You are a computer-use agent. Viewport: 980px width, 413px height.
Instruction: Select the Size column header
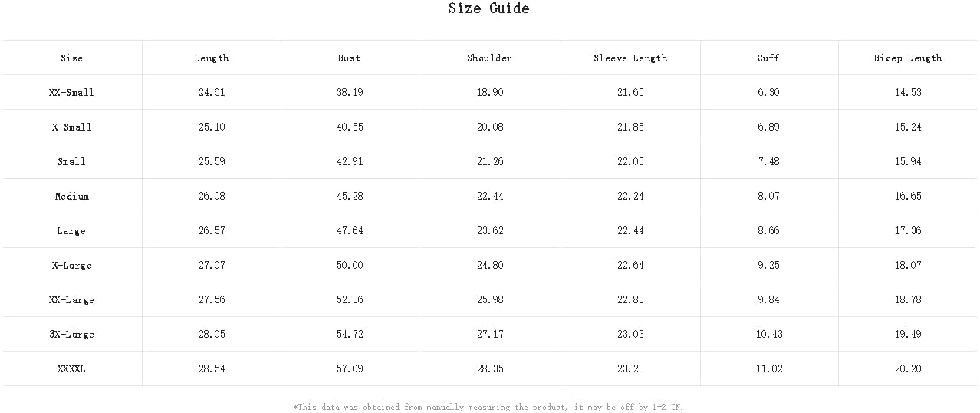[x=72, y=58]
